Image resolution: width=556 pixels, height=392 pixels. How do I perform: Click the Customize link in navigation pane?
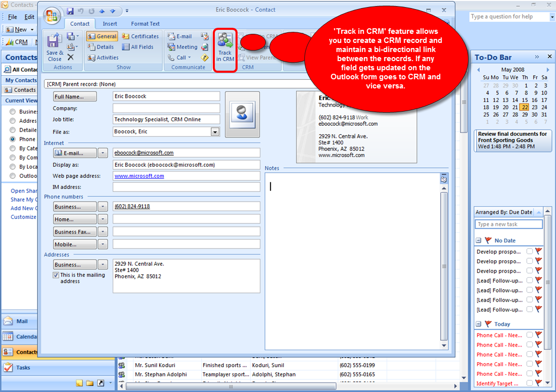point(23,217)
